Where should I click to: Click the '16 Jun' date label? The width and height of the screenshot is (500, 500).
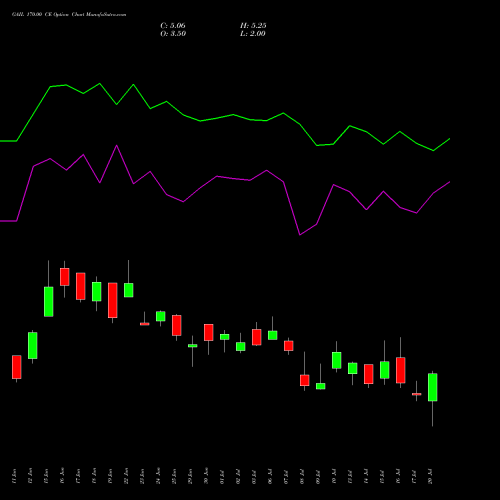coord(62,476)
